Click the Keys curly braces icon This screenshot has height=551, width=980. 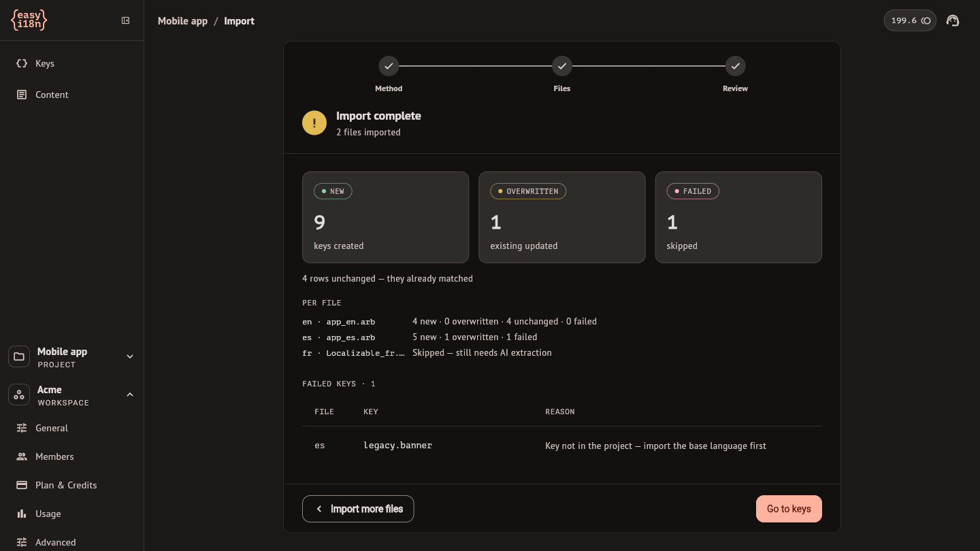(22, 63)
